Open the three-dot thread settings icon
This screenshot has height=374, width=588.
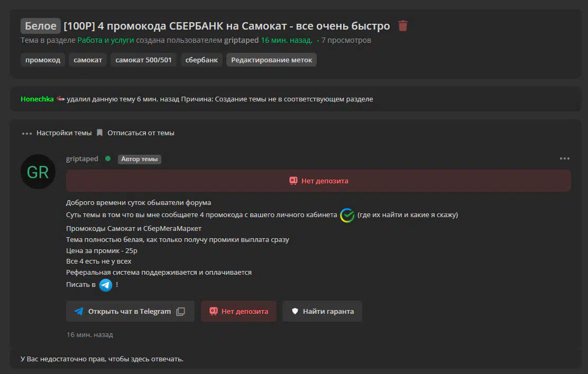26,134
